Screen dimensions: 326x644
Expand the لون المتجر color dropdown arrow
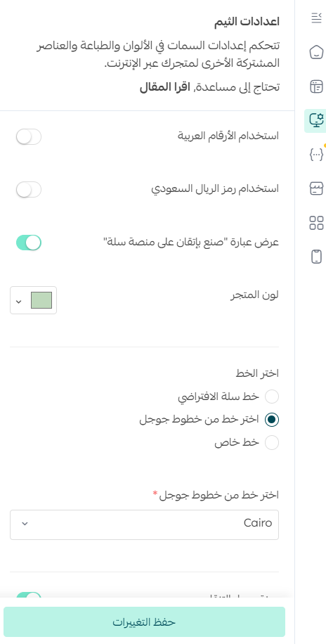(18, 302)
